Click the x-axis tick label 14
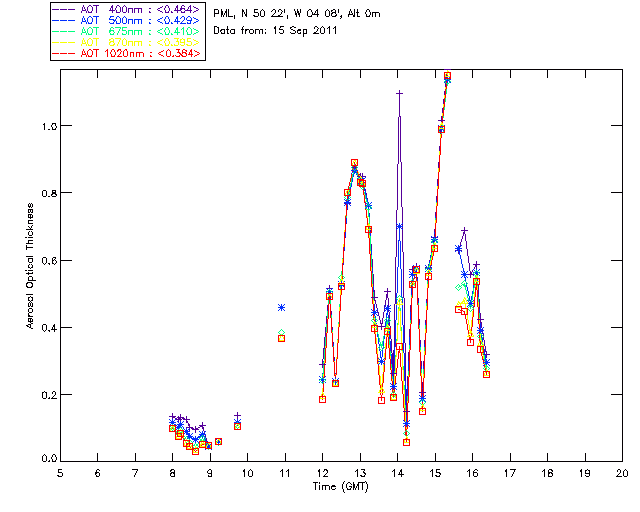640x512 pixels. point(398,473)
